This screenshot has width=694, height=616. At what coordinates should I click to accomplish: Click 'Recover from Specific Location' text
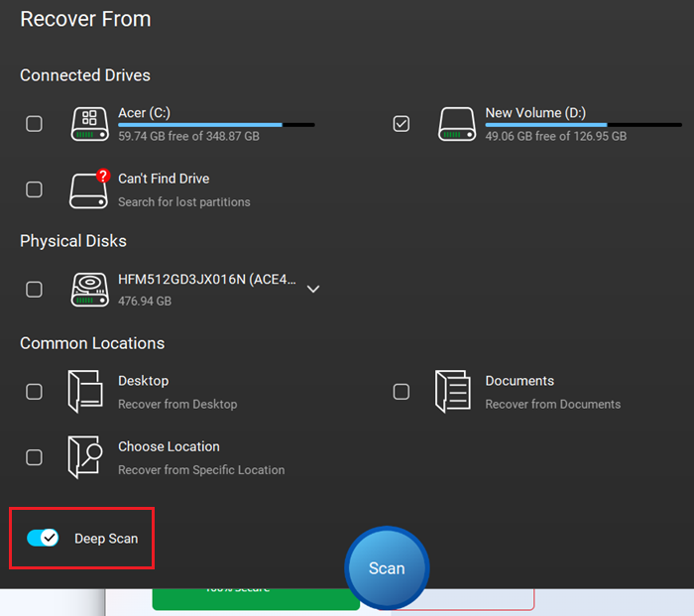pyautogui.click(x=201, y=470)
